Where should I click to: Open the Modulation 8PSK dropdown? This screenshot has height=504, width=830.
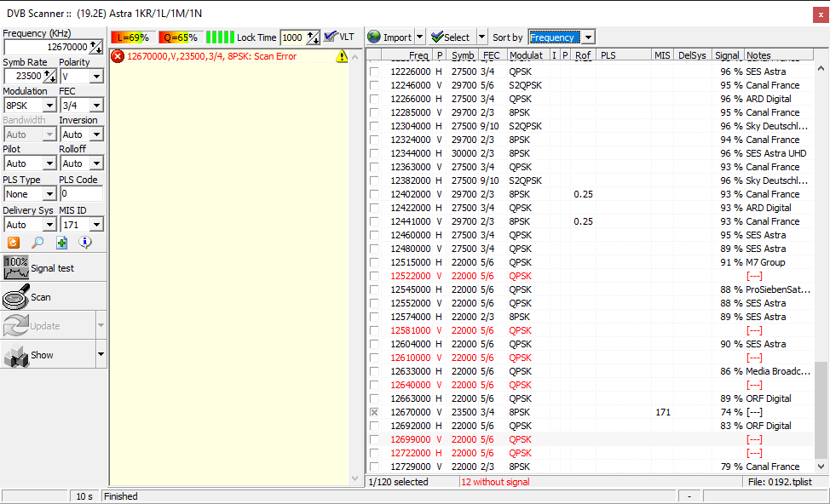tap(49, 106)
